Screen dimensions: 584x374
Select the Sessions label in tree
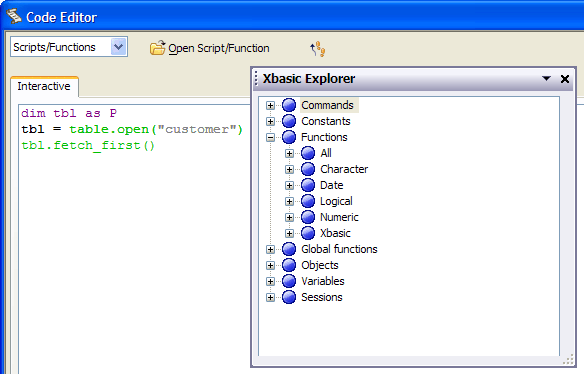click(x=322, y=298)
